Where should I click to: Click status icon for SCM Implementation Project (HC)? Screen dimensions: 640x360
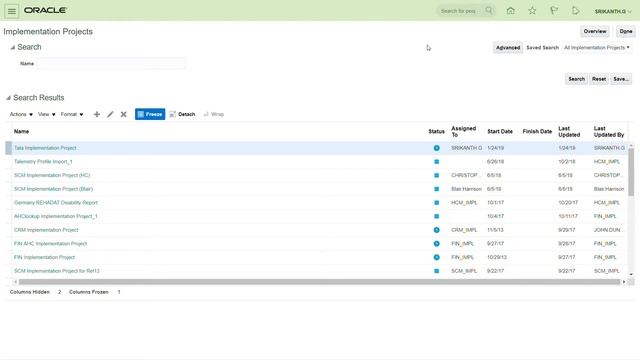click(436, 175)
